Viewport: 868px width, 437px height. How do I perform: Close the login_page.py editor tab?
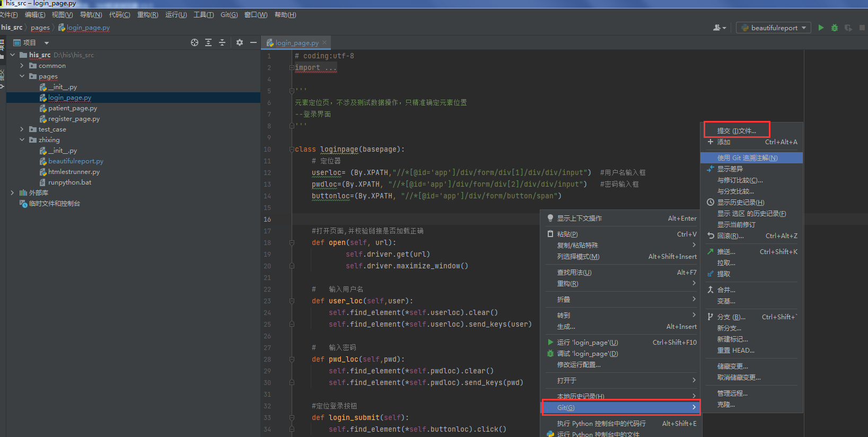(x=325, y=42)
